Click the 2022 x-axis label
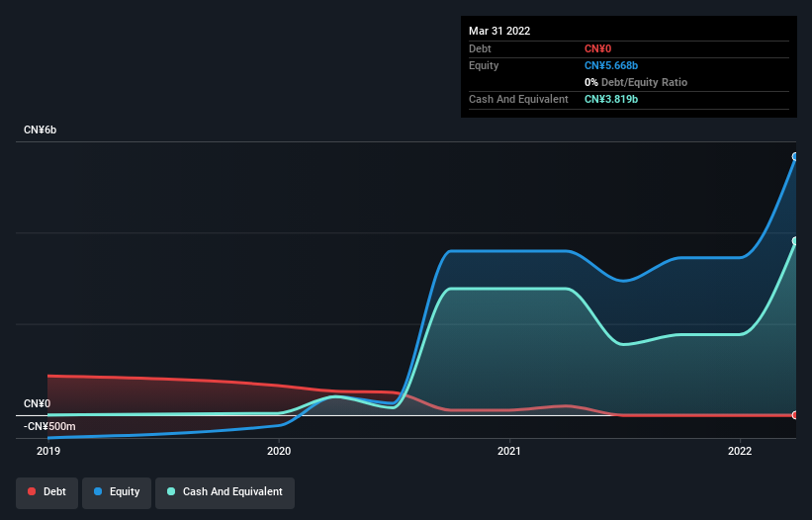 (x=740, y=451)
